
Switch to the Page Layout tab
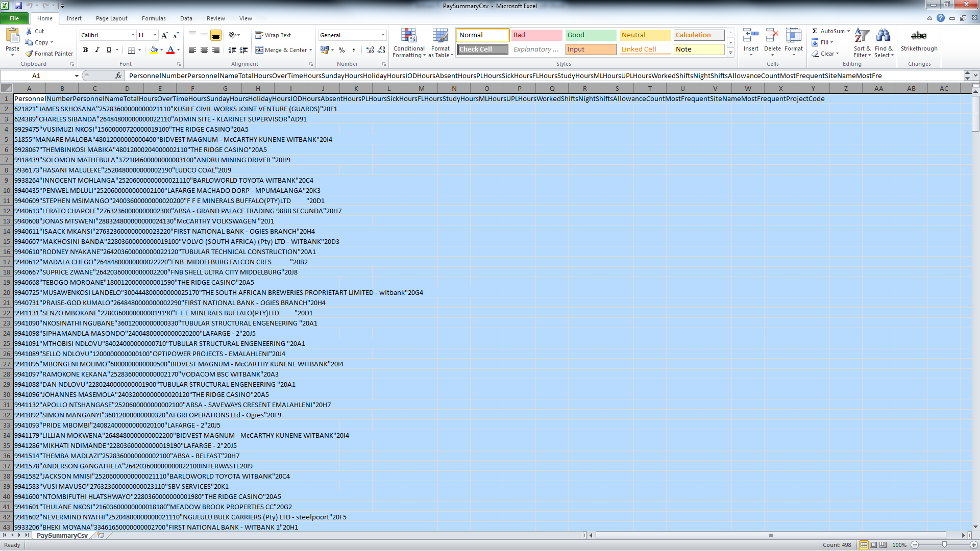coord(112,18)
